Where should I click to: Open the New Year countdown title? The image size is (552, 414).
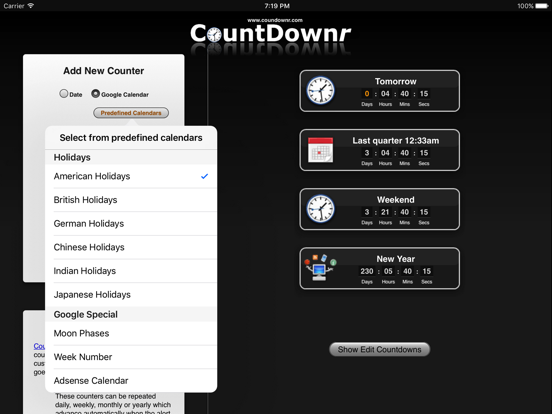click(396, 259)
